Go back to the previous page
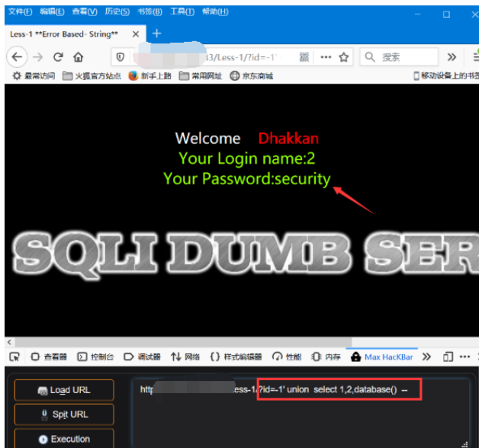Screen dimensions: 479x448 tap(17, 57)
